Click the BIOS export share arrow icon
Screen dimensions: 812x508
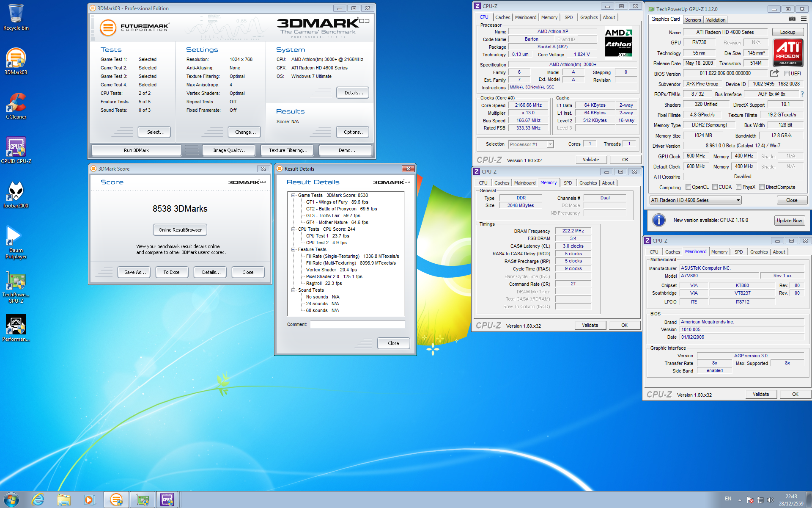(x=774, y=73)
